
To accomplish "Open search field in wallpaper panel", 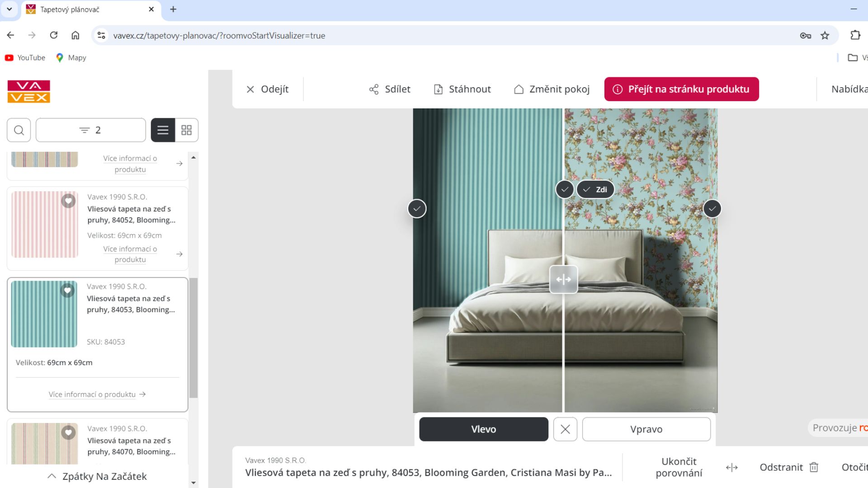I will tap(19, 130).
